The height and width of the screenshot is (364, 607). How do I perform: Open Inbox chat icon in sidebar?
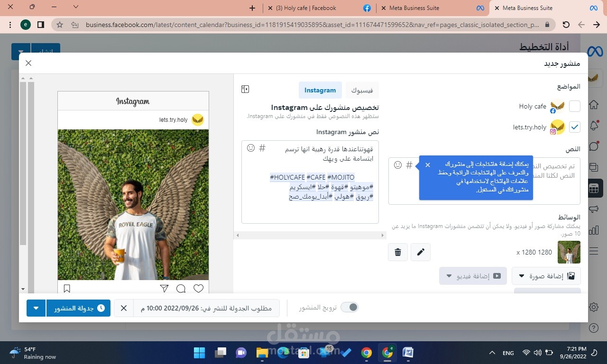[x=593, y=146]
